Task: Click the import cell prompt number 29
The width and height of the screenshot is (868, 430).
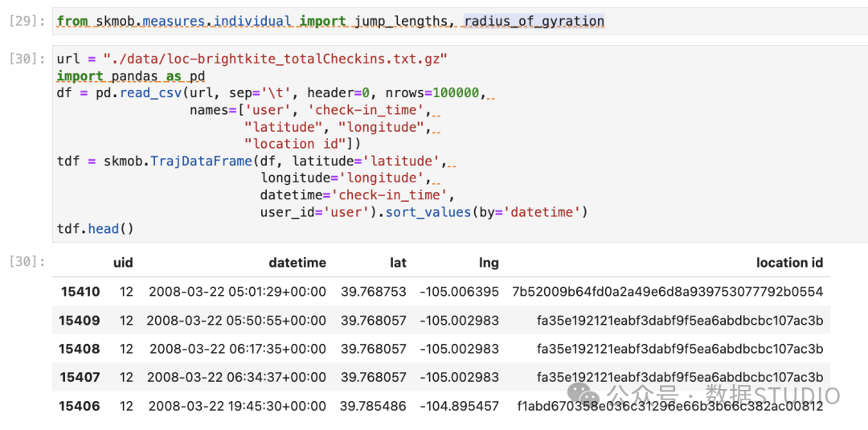Action: 27,22
